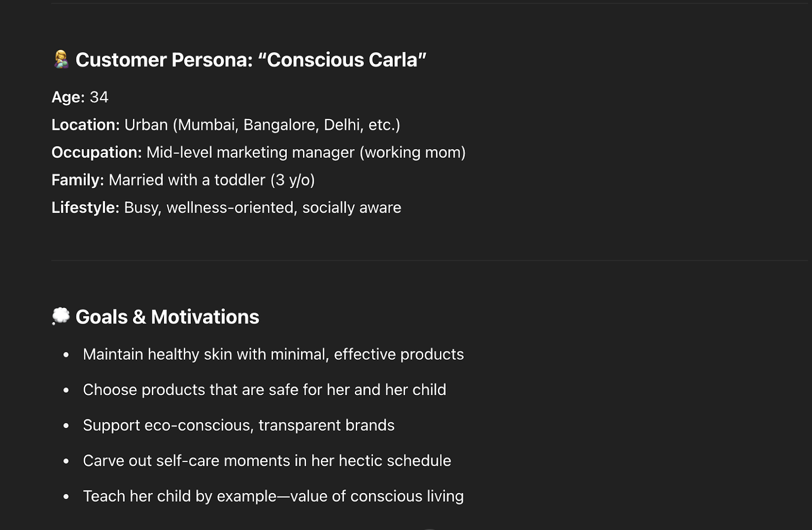Click the divider line between persona and goals
Viewport: 812px width, 530px height.
429,261
